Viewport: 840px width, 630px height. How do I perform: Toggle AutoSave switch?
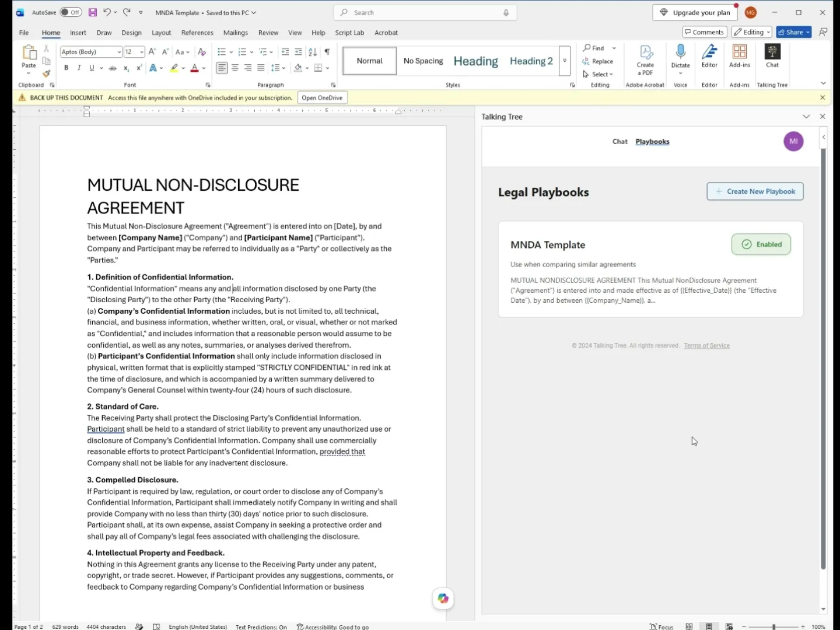coord(71,12)
